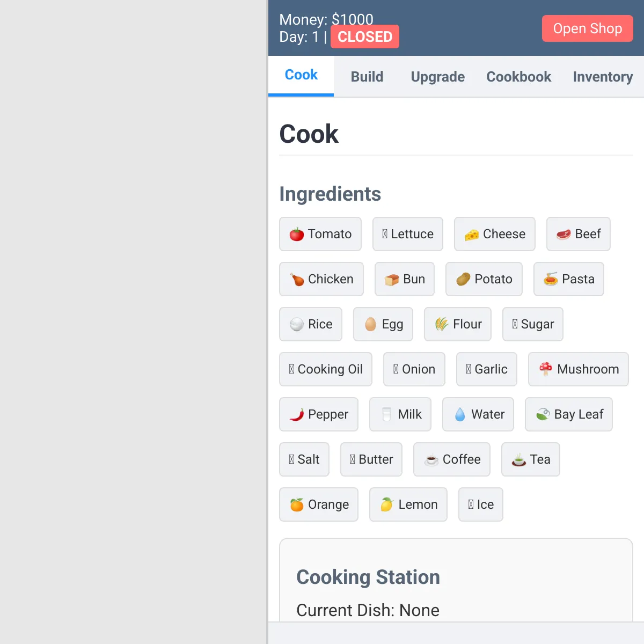The width and height of the screenshot is (644, 644).
Task: Select the Cheese ingredient button
Action: [x=495, y=234]
